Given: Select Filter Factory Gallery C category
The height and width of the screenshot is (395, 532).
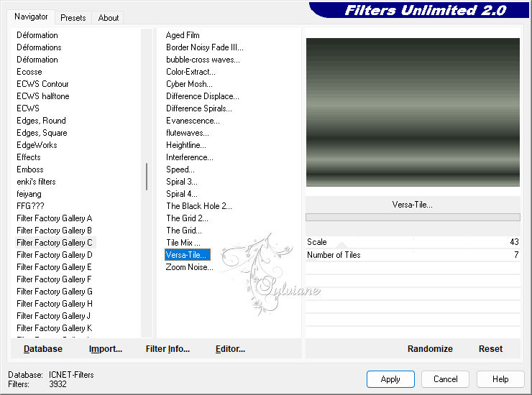Looking at the screenshot, I should (55, 243).
